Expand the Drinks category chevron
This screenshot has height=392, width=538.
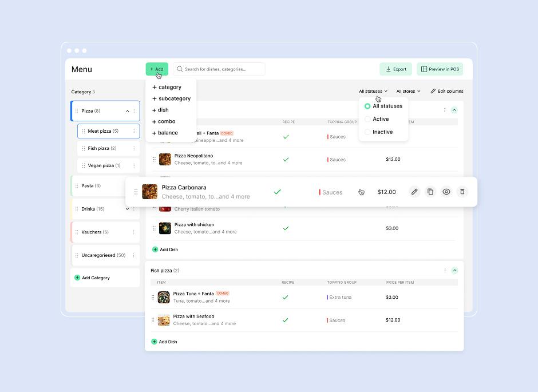tap(127, 209)
